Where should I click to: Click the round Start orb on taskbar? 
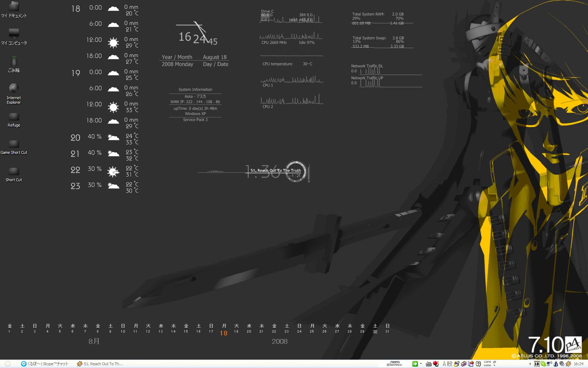[8, 364]
